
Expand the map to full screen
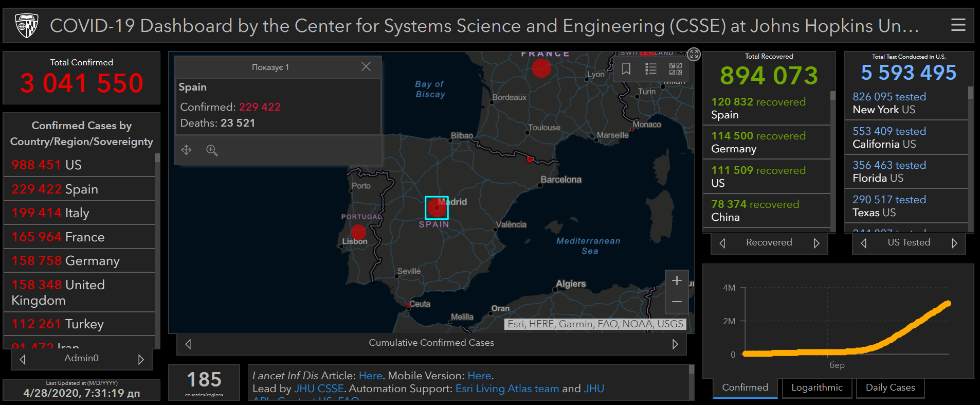pos(694,54)
